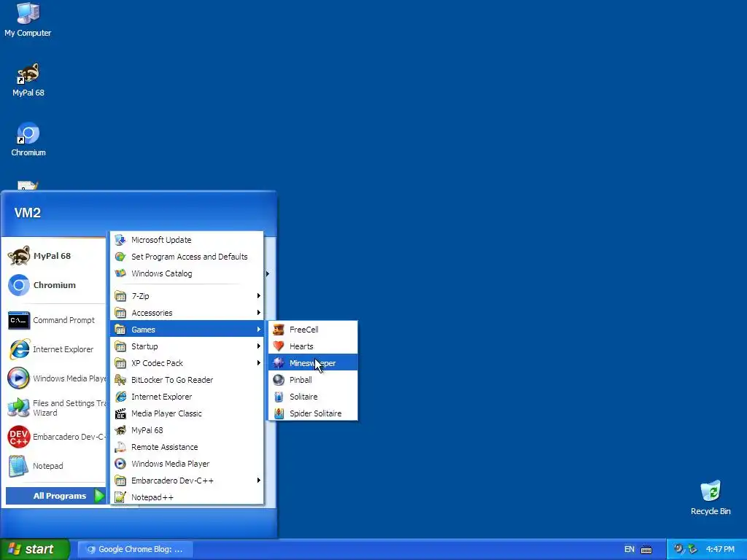Click the on-screen keyboard taskbar icon
Viewport: 747px width, 560px height.
click(646, 550)
